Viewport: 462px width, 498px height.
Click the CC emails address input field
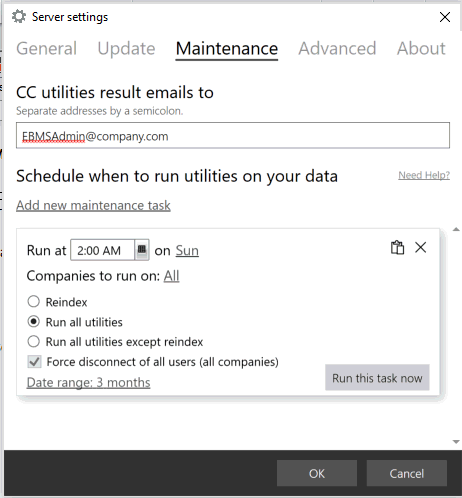pyautogui.click(x=233, y=135)
